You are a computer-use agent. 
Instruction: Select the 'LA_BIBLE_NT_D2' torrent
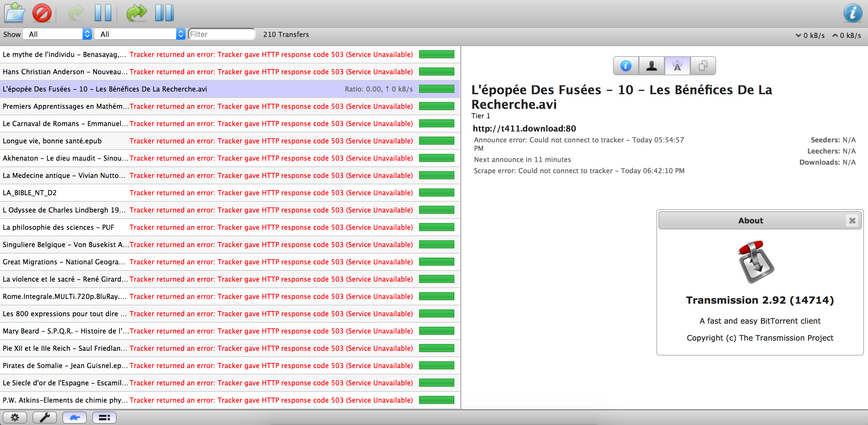[x=230, y=193]
